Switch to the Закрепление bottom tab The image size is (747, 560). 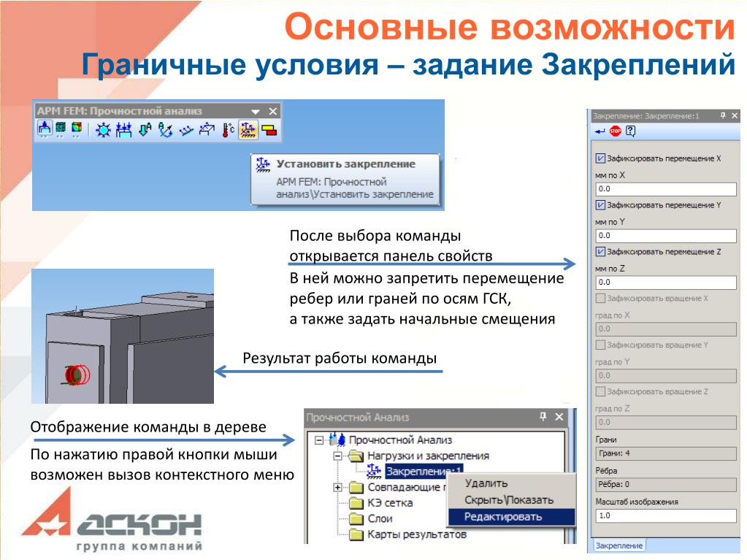click(618, 545)
